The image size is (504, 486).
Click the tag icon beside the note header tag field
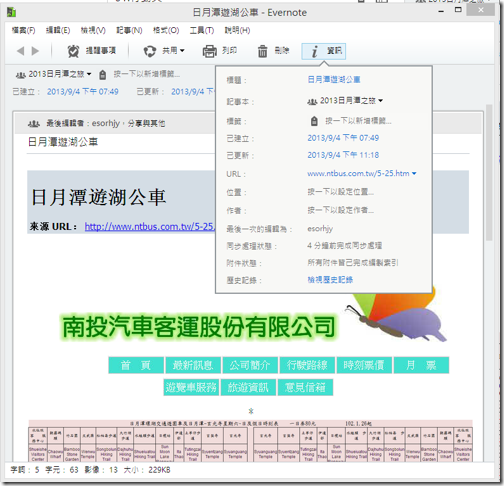tap(103, 75)
